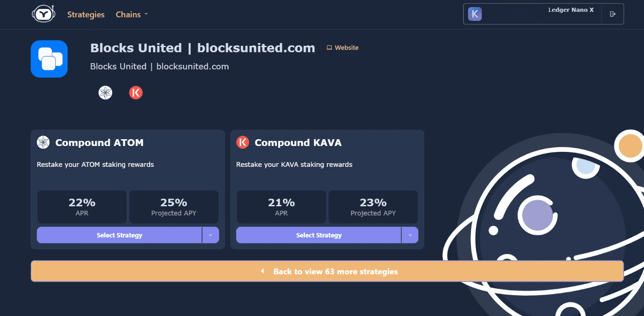The image size is (644, 316).
Task: Open the Blocks United Website link
Action: pyautogui.click(x=343, y=48)
